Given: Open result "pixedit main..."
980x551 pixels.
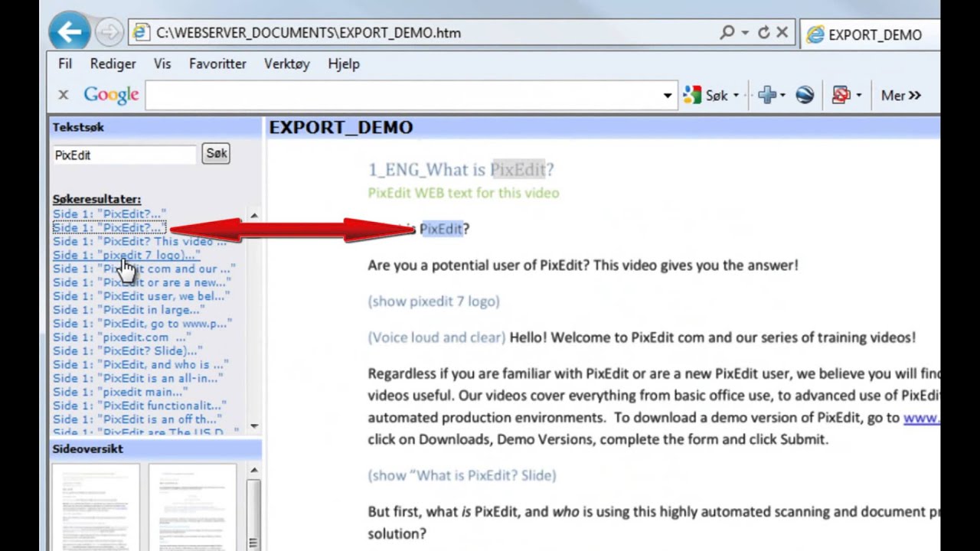Looking at the screenshot, I should pyautogui.click(x=120, y=392).
